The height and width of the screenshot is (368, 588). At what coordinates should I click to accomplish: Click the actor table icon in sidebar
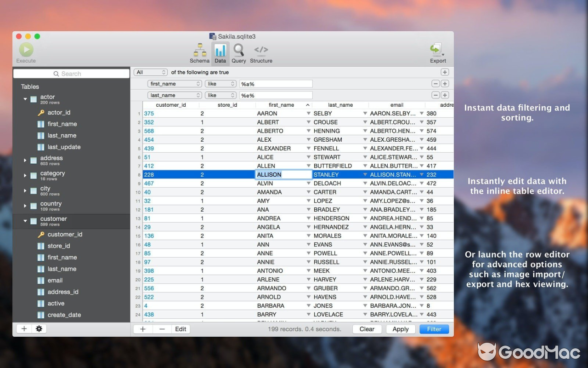point(33,98)
